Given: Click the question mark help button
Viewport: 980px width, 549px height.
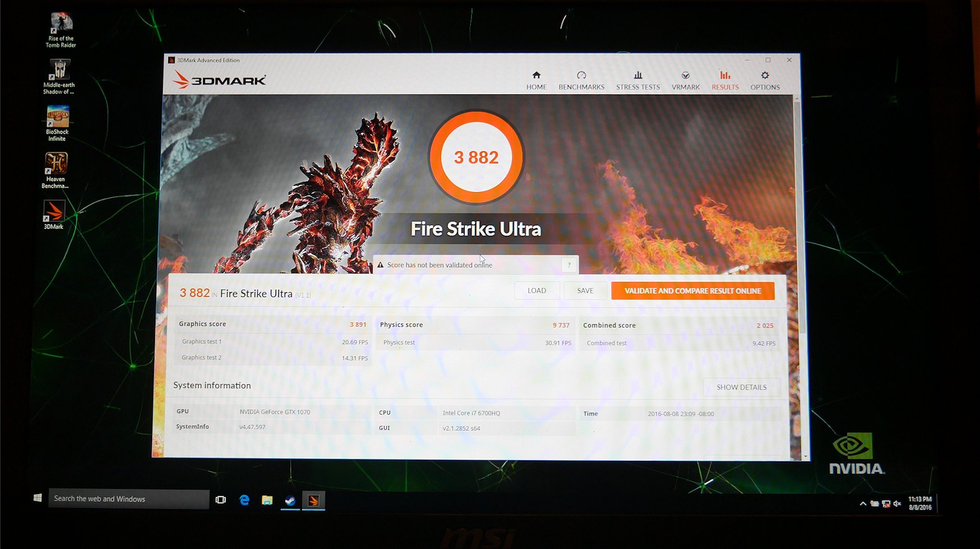Looking at the screenshot, I should [569, 265].
